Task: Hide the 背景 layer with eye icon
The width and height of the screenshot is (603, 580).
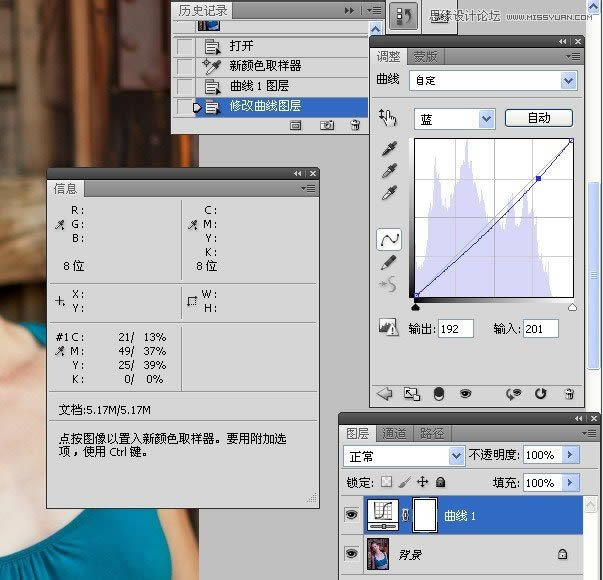Action: [x=351, y=553]
